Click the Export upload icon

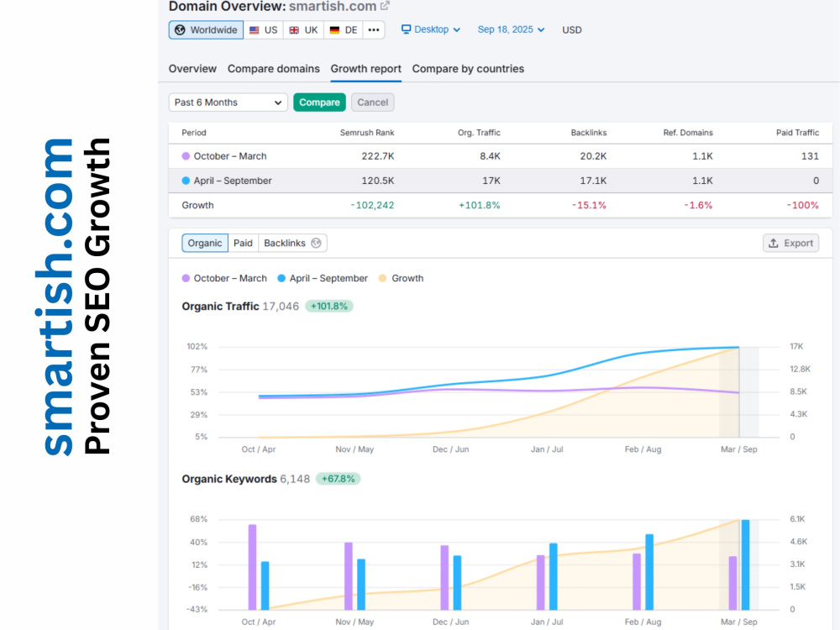pyautogui.click(x=773, y=244)
